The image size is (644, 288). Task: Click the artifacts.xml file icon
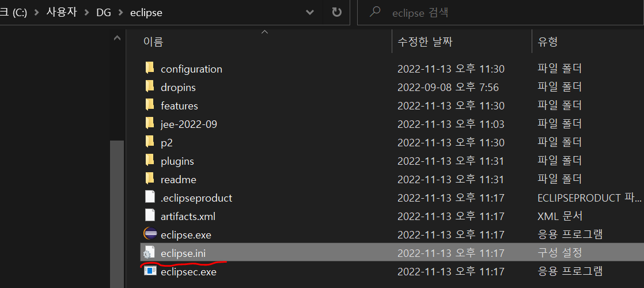point(150,216)
